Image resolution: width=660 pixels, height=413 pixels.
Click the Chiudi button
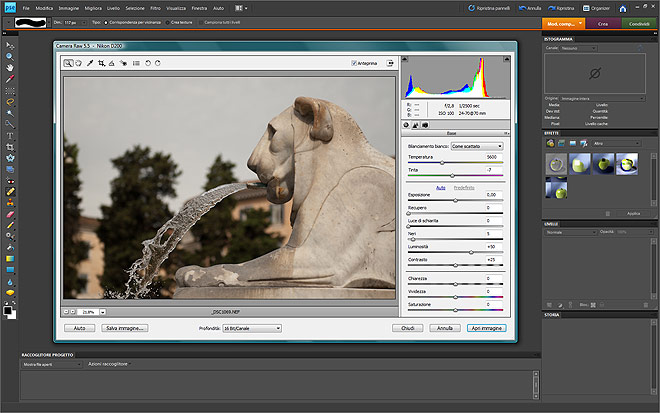pos(407,328)
